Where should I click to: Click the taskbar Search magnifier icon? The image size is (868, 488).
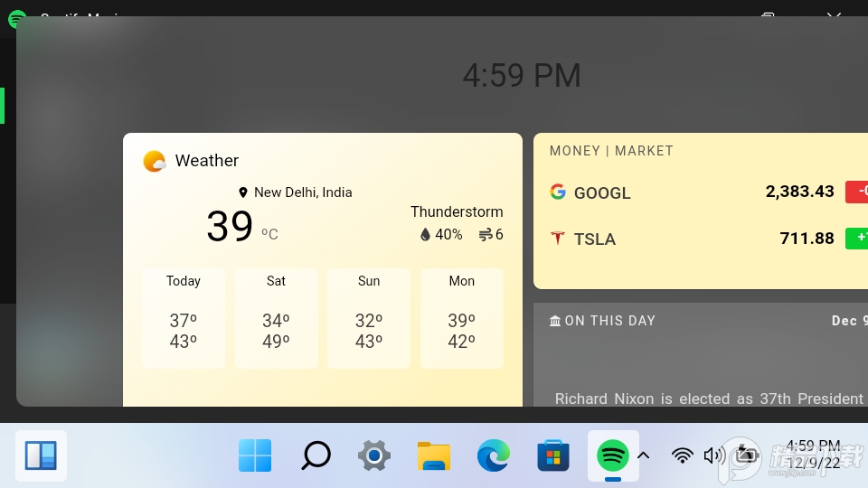[x=315, y=455]
